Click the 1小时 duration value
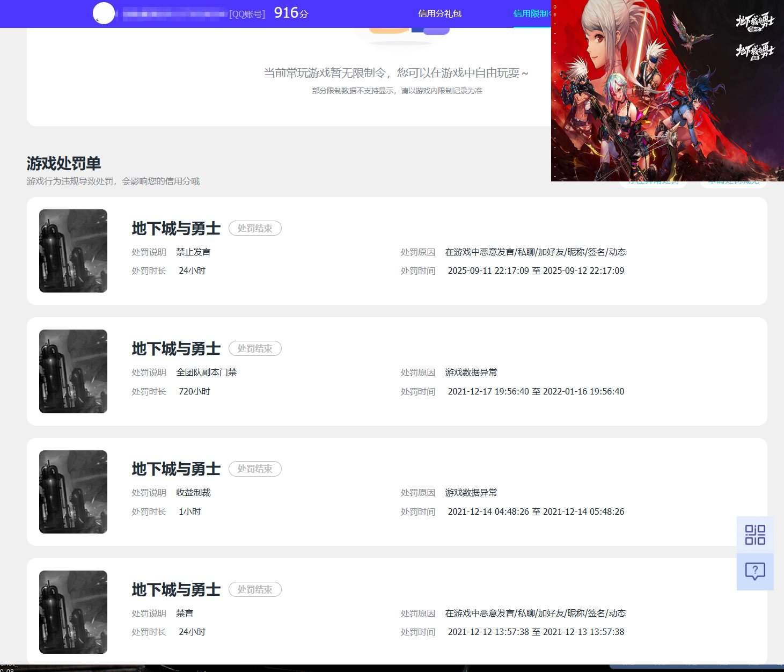 [x=190, y=512]
